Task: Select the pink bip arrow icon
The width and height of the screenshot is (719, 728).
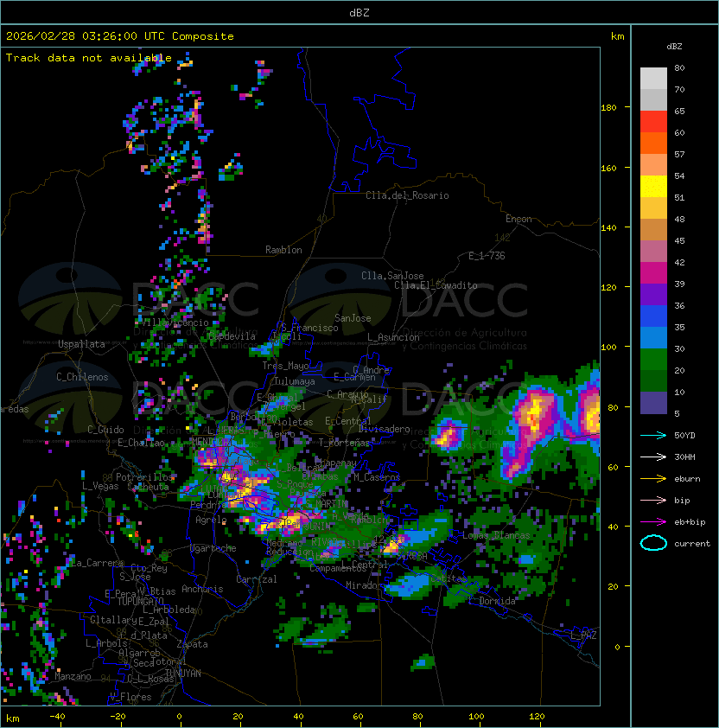Action: pos(653,500)
